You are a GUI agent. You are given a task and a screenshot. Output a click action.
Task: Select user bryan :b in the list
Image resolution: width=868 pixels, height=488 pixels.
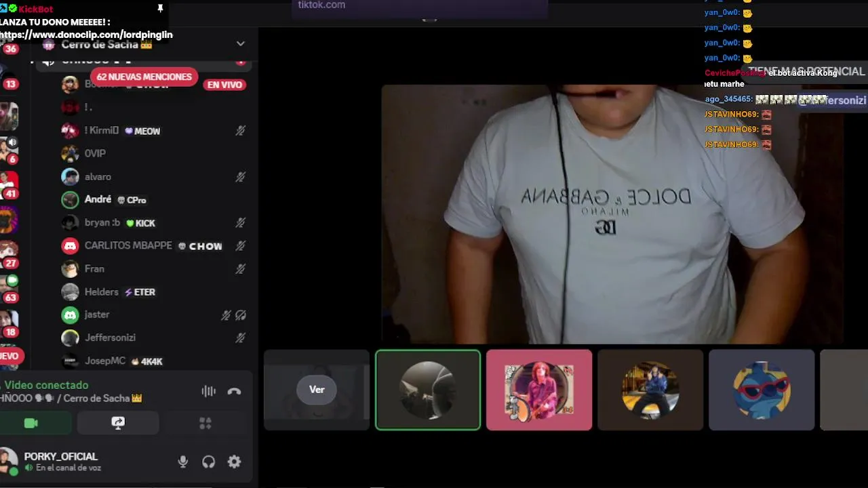point(102,222)
